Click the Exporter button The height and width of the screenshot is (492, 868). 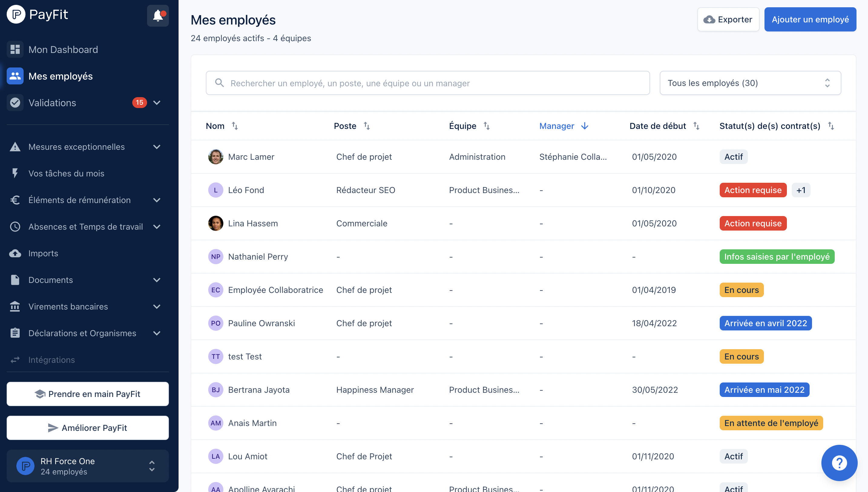click(x=728, y=20)
